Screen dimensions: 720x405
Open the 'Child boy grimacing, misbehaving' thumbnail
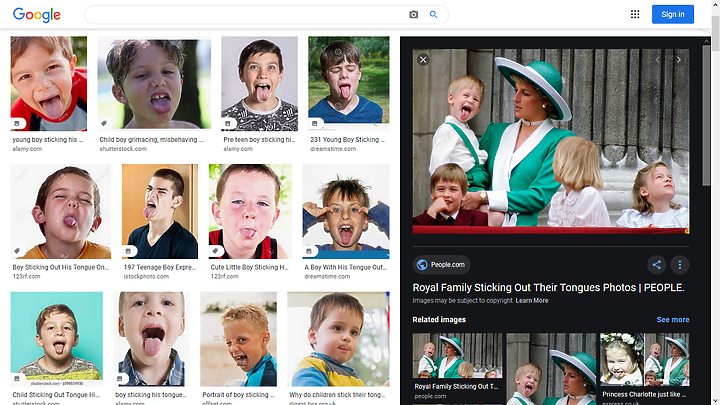pos(154,84)
